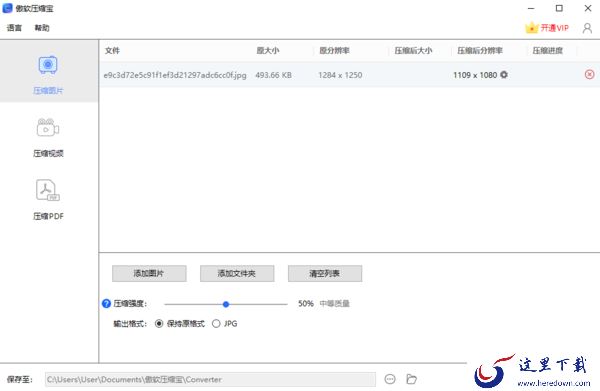
Task: Switch to 压缩视频 video compression
Action: (48, 138)
